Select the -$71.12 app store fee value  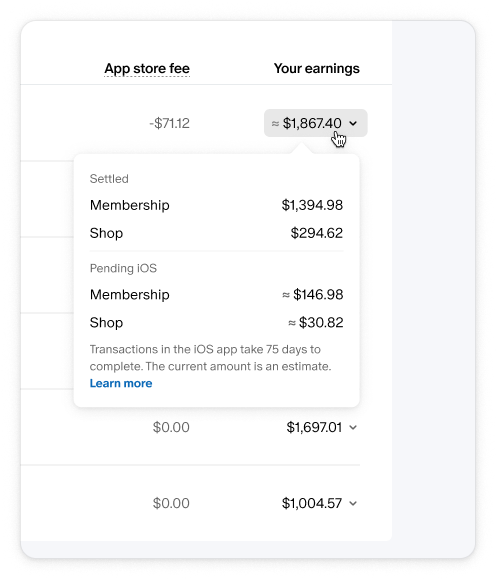(x=169, y=123)
